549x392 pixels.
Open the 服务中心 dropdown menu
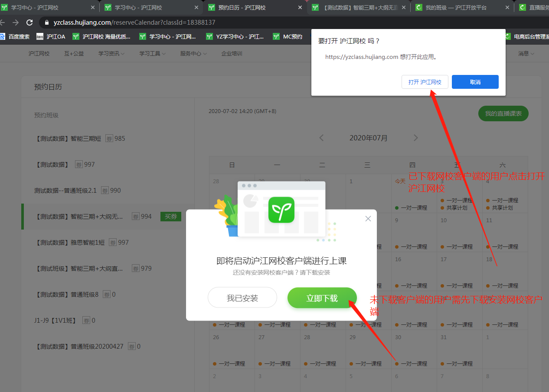193,54
